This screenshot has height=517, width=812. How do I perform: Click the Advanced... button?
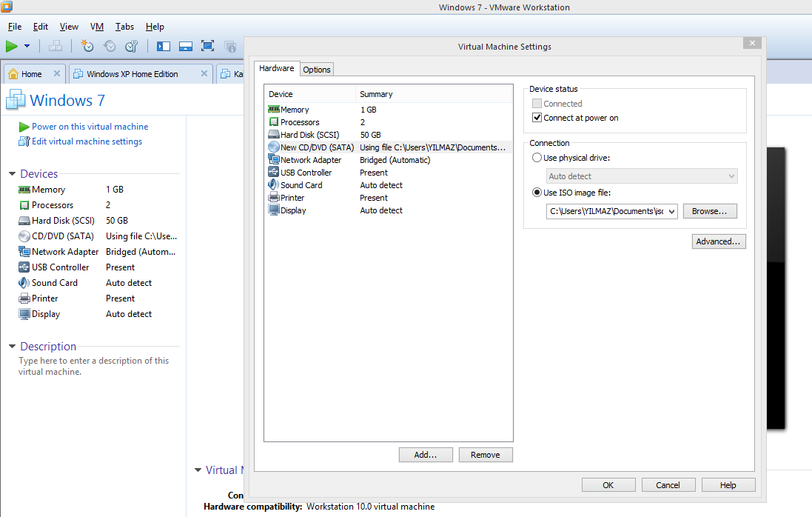(718, 241)
